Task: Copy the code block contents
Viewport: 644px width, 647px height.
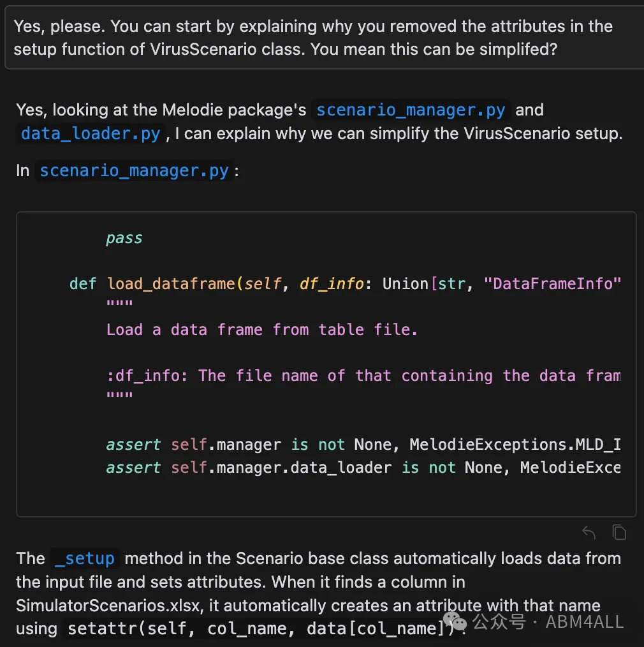Action: [619, 532]
